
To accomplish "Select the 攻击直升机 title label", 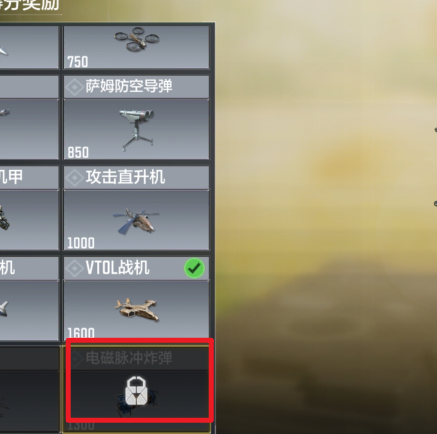I will pyautogui.click(x=125, y=177).
